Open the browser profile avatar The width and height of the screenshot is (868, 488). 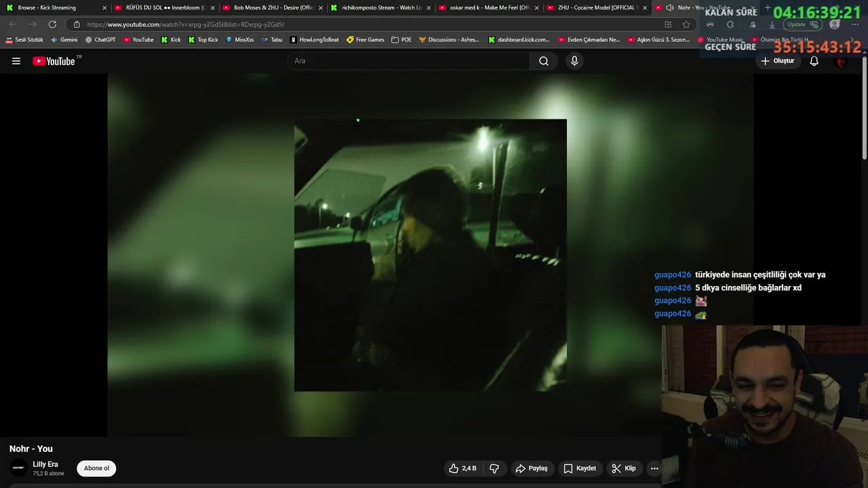pyautogui.click(x=835, y=24)
